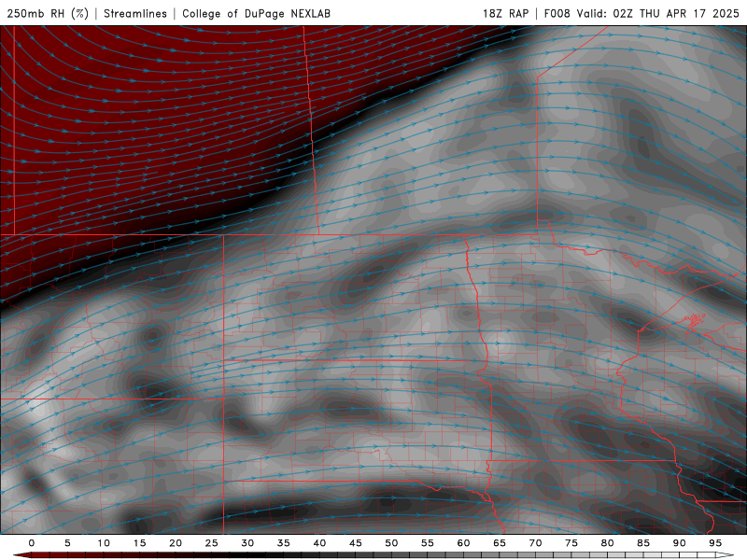Screen dimensions: 747x560
Task: Click the colorbar label "50"
Action: [x=391, y=543]
